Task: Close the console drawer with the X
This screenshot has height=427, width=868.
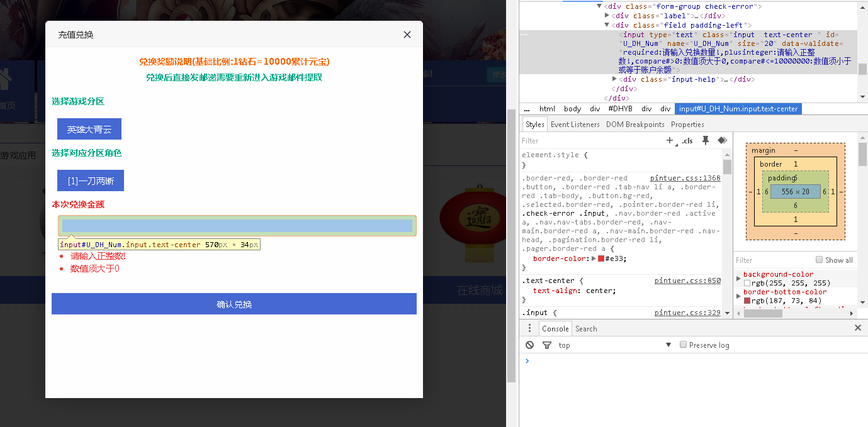Action: 857,328
